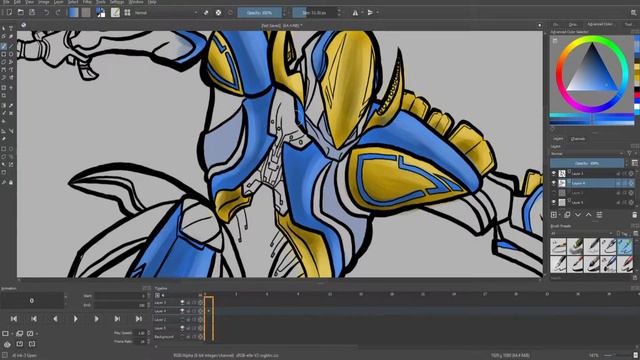This screenshot has height=360, width=640.
Task: Open the layer filter funnel menu
Action: 630,153
